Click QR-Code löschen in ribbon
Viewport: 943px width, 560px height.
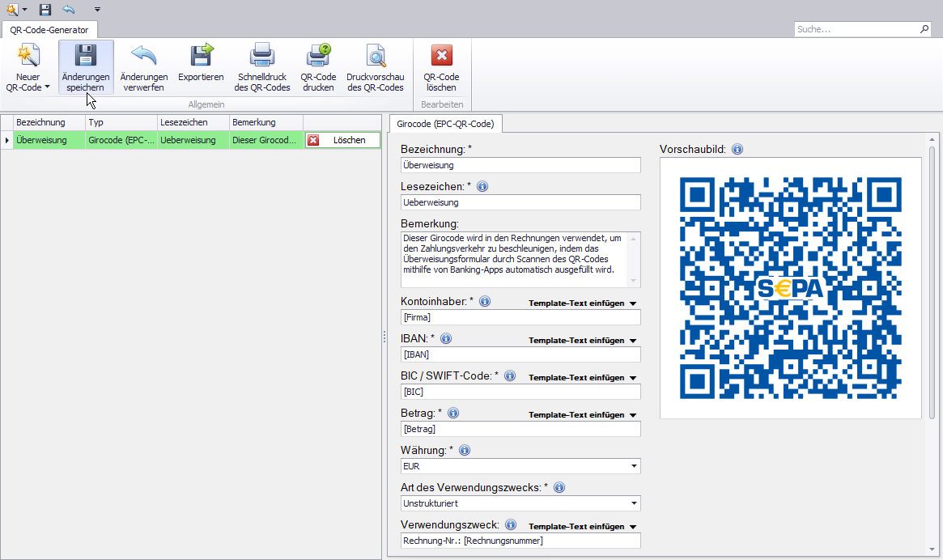(441, 67)
